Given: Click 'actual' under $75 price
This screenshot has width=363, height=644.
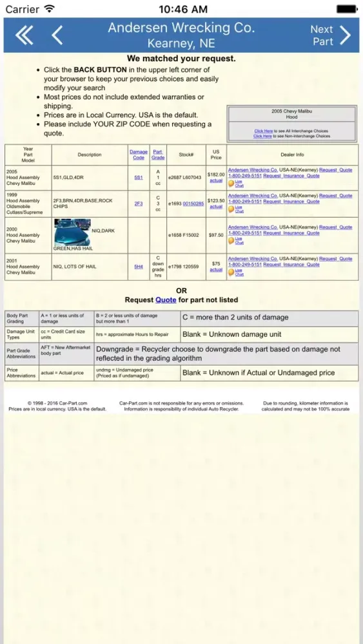Looking at the screenshot, I should point(216,270).
